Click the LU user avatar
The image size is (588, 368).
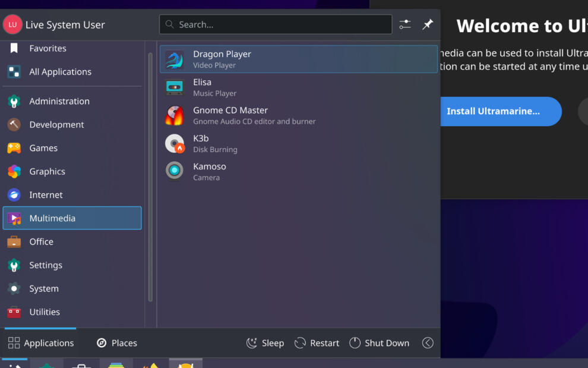pyautogui.click(x=12, y=25)
